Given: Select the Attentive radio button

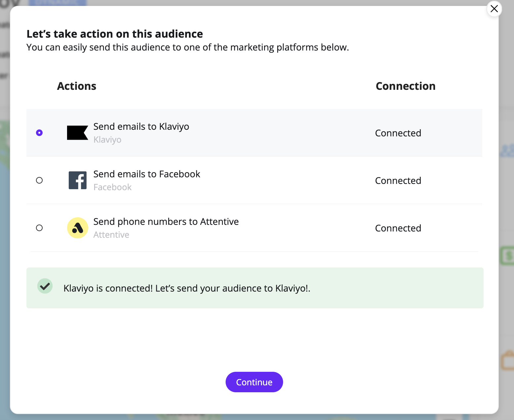Looking at the screenshot, I should coord(39,228).
